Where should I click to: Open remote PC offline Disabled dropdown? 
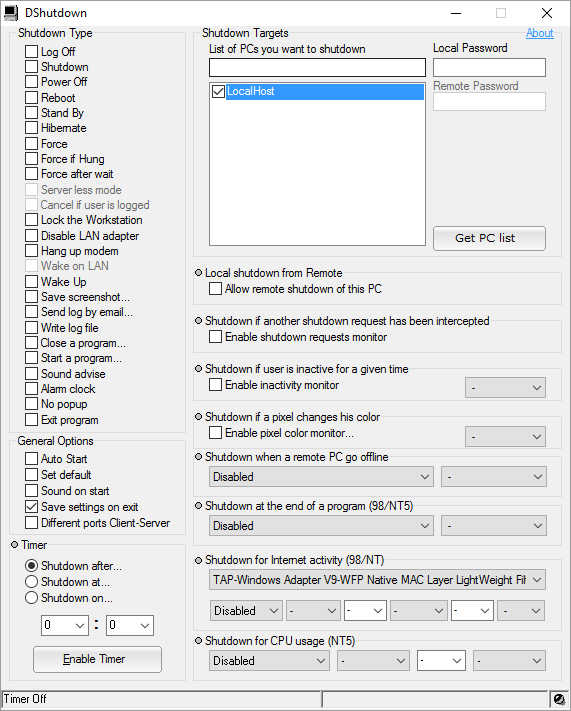[321, 477]
